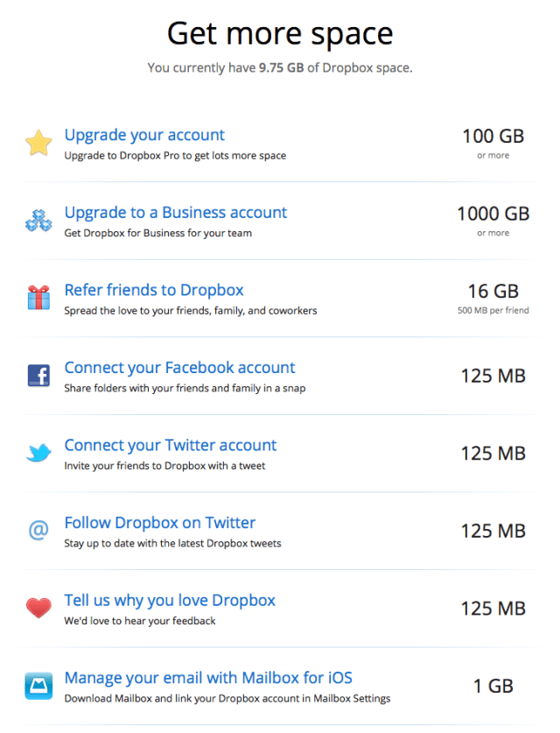Click the 1000 GB Business space amount
The height and width of the screenshot is (733, 560).
tap(493, 214)
